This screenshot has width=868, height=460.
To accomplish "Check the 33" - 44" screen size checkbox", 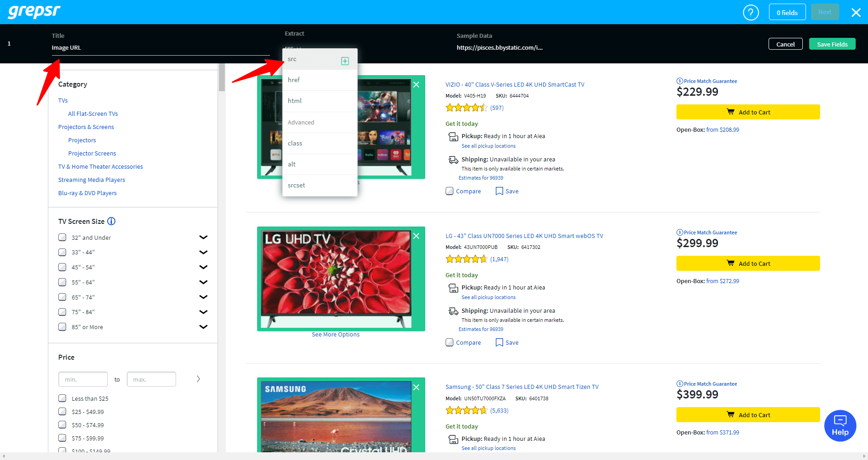I will [x=62, y=252].
